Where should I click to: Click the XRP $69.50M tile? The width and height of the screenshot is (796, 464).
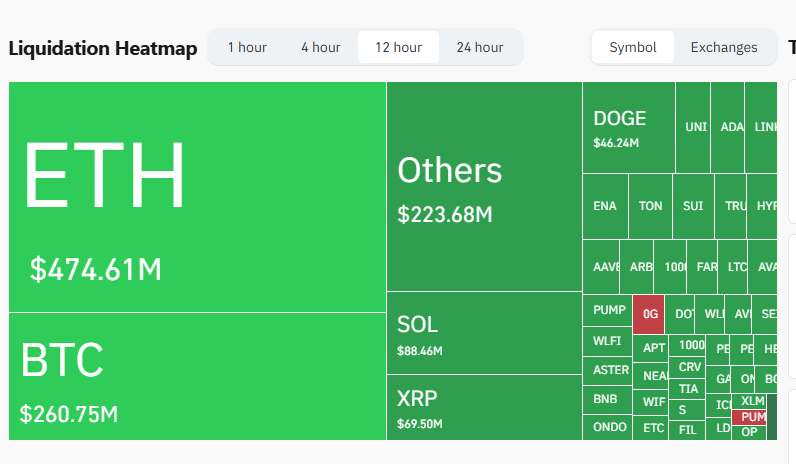click(x=484, y=408)
